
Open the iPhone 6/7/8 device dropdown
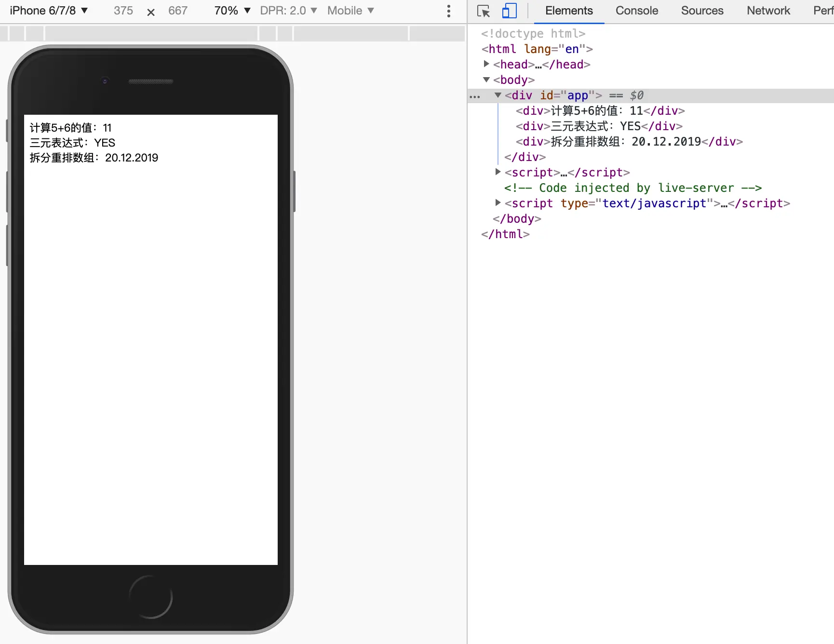[x=49, y=11]
